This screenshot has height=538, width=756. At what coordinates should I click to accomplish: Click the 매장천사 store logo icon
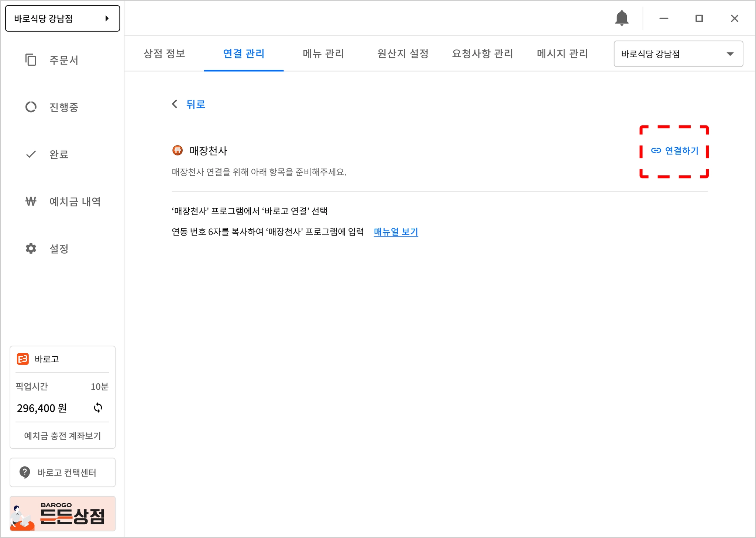pyautogui.click(x=178, y=150)
